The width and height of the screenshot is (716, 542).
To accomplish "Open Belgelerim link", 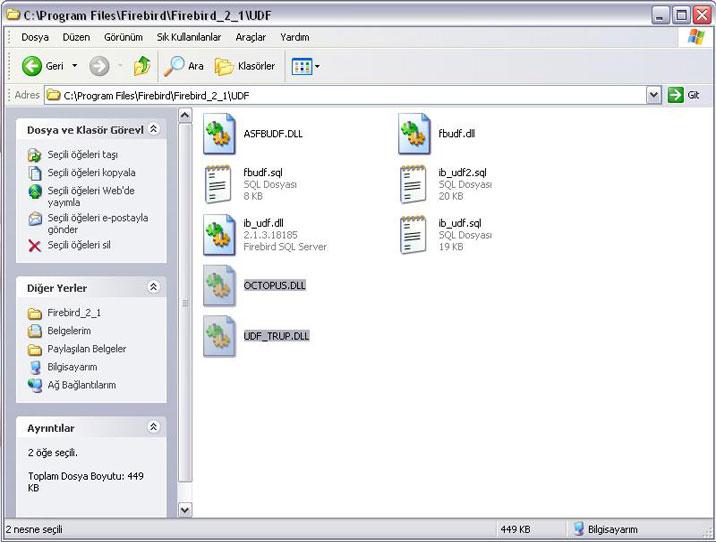I will pos(69,331).
